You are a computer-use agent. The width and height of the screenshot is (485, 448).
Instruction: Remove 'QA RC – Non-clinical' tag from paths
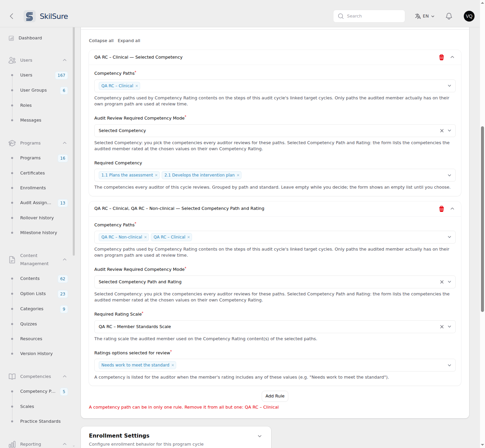click(x=145, y=237)
